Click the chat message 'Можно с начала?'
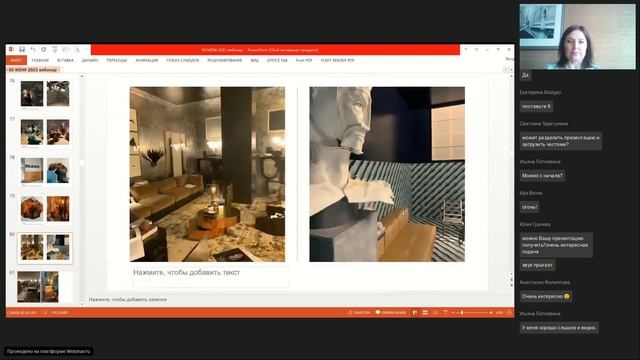640x360 pixels. (x=542, y=176)
